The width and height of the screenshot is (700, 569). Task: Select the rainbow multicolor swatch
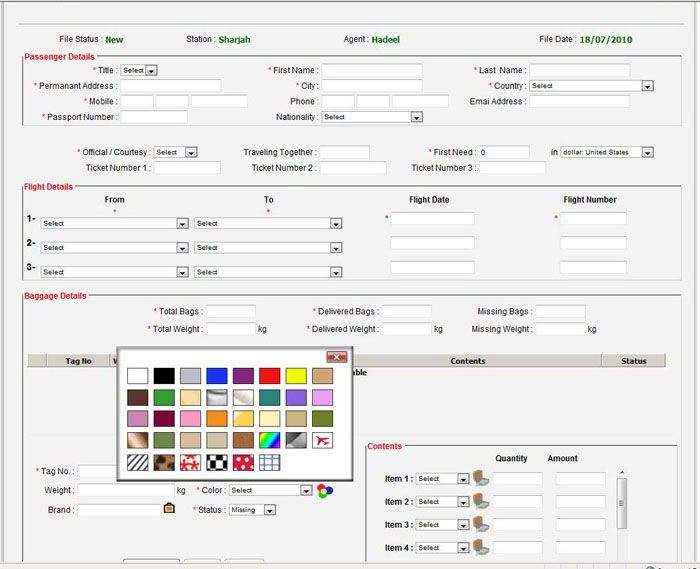tap(269, 440)
